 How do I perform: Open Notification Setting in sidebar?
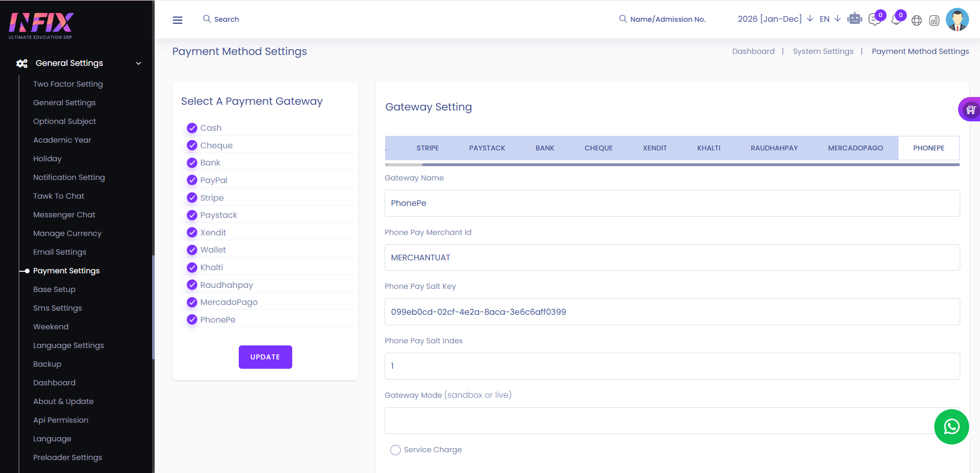(69, 177)
